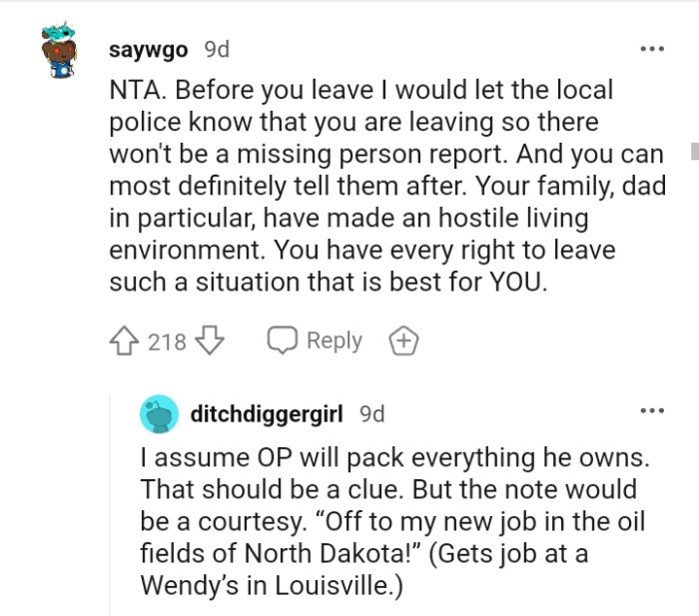Image resolution: width=699 pixels, height=616 pixels.
Task: Click the 9d timestamp beside ditchdiggergirl
Action: [x=371, y=413]
